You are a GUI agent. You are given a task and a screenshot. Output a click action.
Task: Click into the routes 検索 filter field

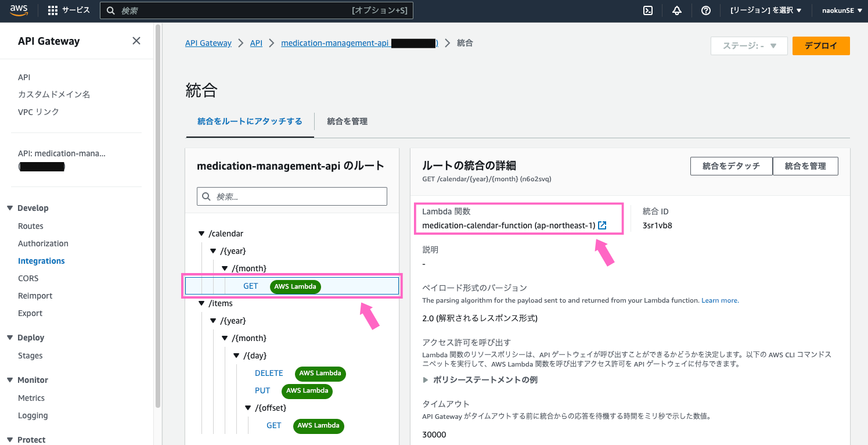(292, 196)
